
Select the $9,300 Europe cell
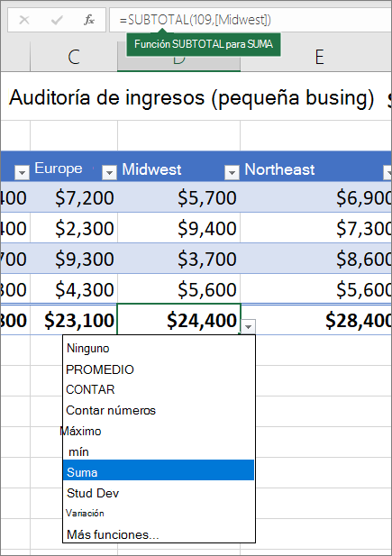74,259
